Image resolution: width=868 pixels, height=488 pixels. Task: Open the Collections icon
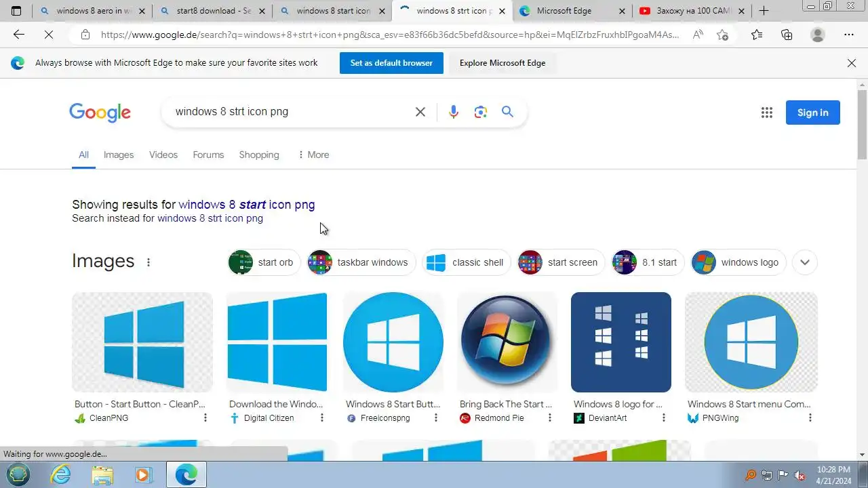[x=787, y=35]
